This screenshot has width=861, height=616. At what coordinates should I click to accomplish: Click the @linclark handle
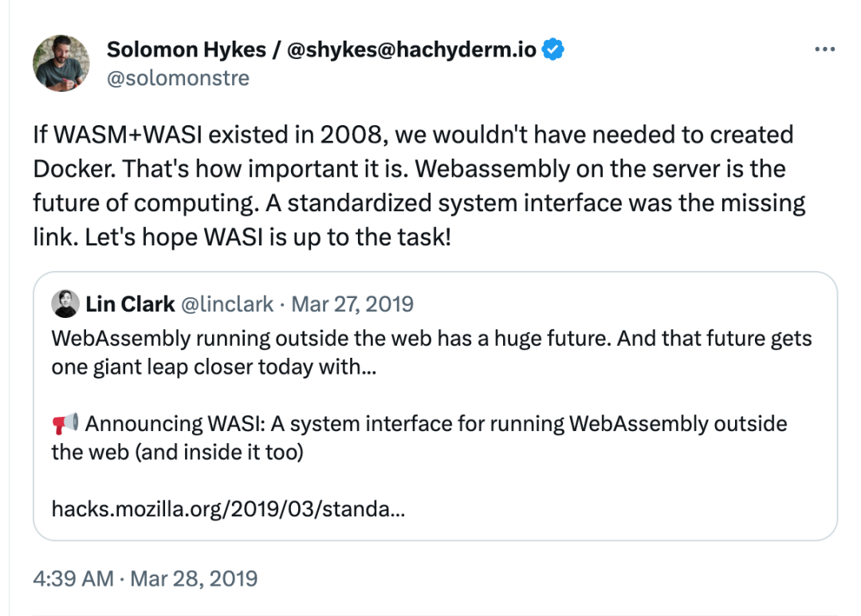click(x=228, y=304)
